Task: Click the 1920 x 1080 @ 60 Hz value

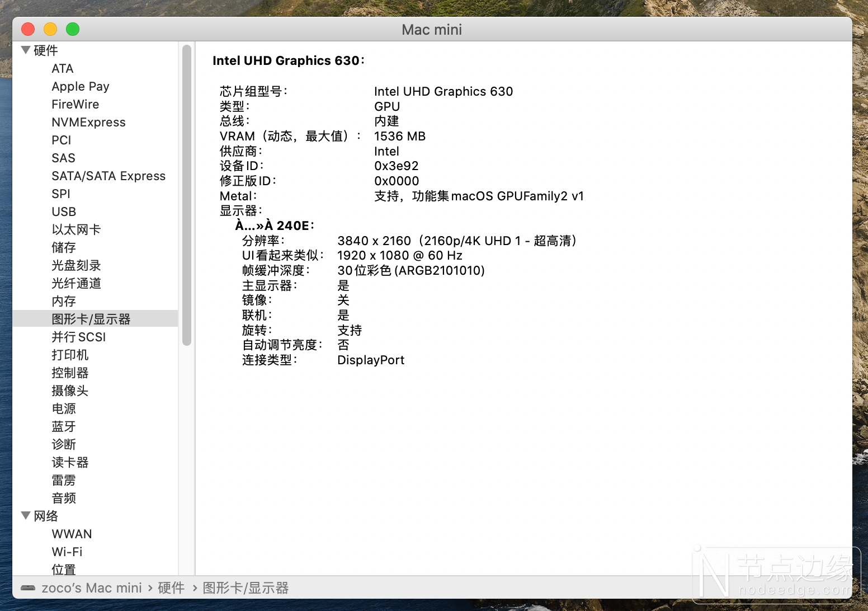Action: [400, 256]
